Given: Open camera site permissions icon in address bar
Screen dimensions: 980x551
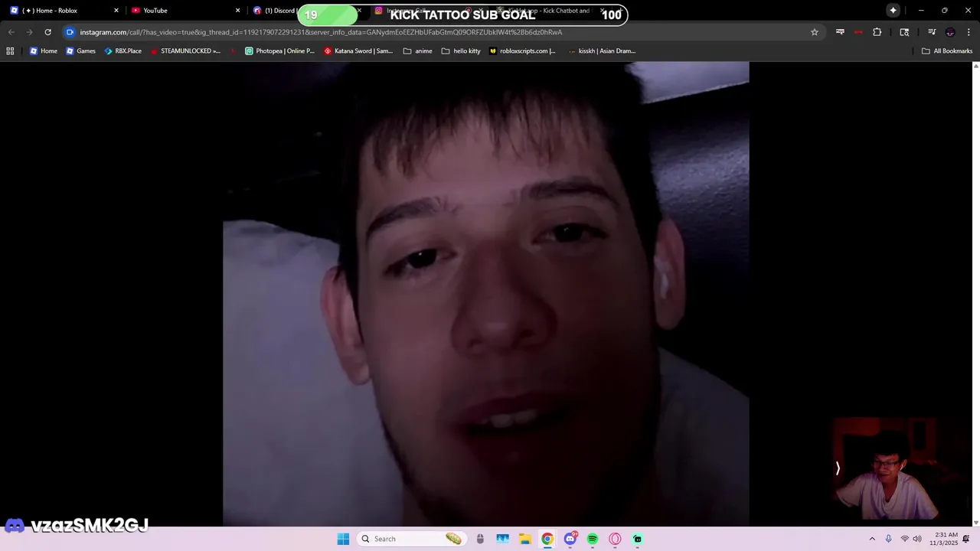Looking at the screenshot, I should click(70, 32).
